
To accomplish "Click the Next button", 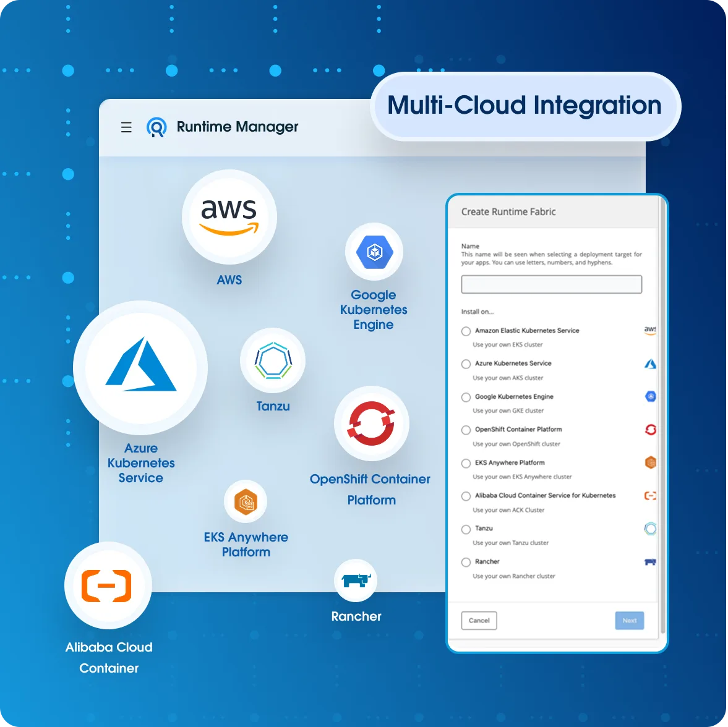I will [x=630, y=621].
